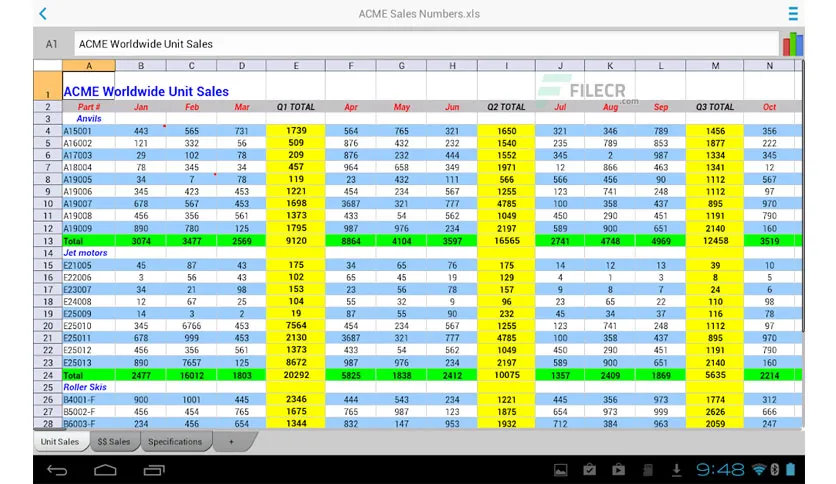Select Q3 total cell '5635'
The width and height of the screenshot is (836, 484).
(x=715, y=375)
